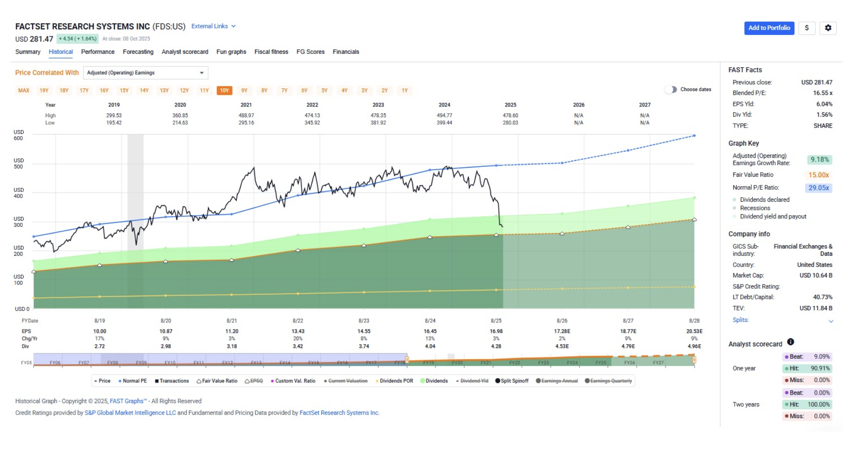868x450 pixels.
Task: Open the Forecasting tab
Action: click(x=138, y=52)
